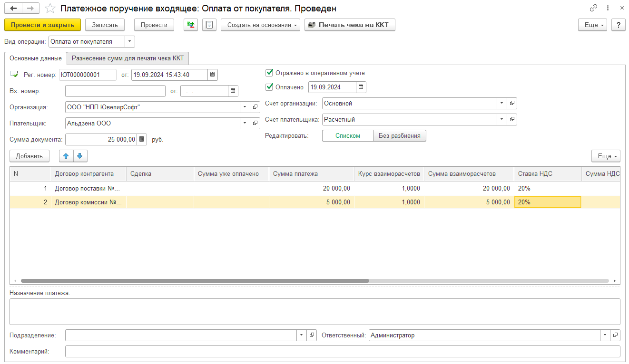Click Назначение платежа text area
Image resolution: width=629 pixels, height=364 pixels.
click(314, 311)
